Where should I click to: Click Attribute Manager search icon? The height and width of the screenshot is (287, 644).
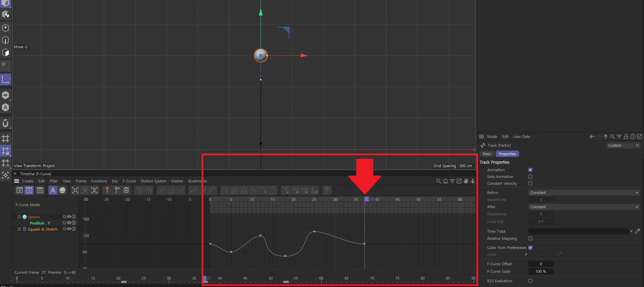click(612, 137)
